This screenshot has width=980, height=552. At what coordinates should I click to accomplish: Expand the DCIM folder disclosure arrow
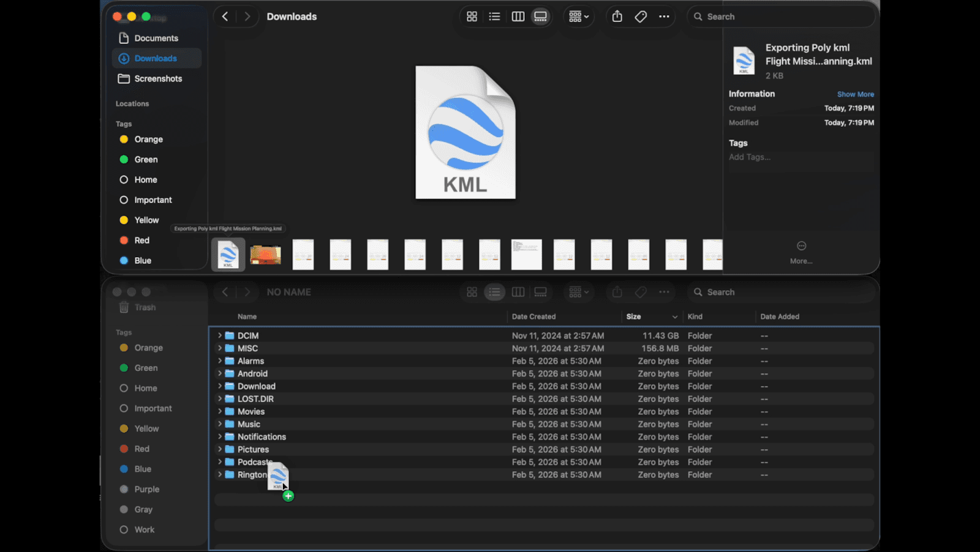220,335
